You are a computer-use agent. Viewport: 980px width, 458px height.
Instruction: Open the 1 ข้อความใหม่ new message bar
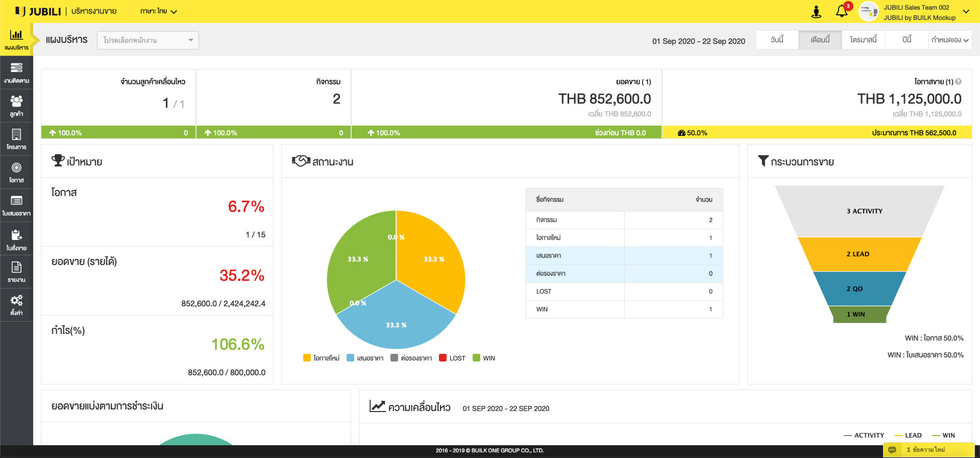(928, 450)
